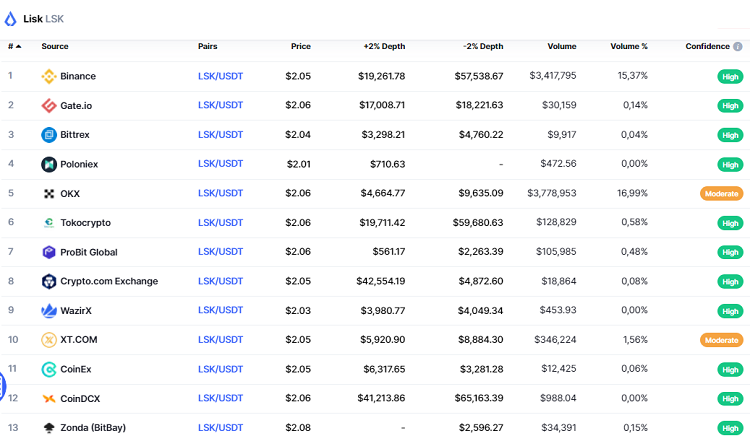Click Binance High confidence badge
750x441 pixels.
[x=730, y=77]
